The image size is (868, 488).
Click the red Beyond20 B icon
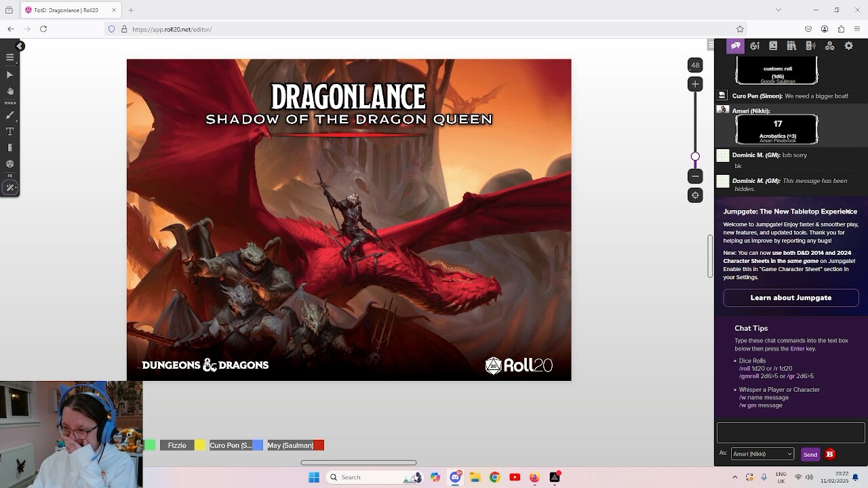coord(830,454)
